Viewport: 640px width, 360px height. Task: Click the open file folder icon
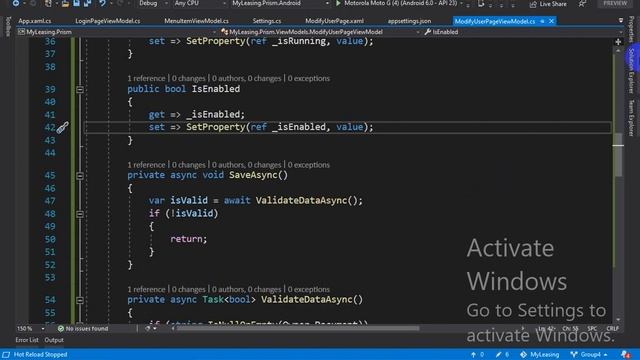click(65, 3)
